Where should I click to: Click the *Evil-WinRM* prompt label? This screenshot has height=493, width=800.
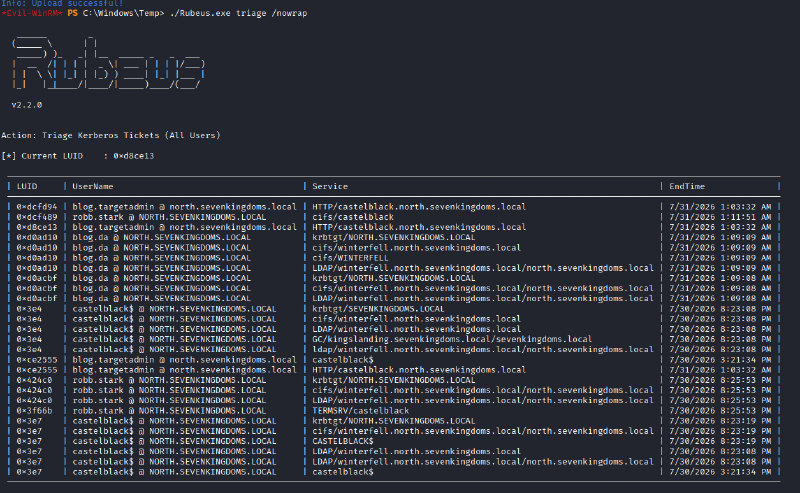pos(32,13)
